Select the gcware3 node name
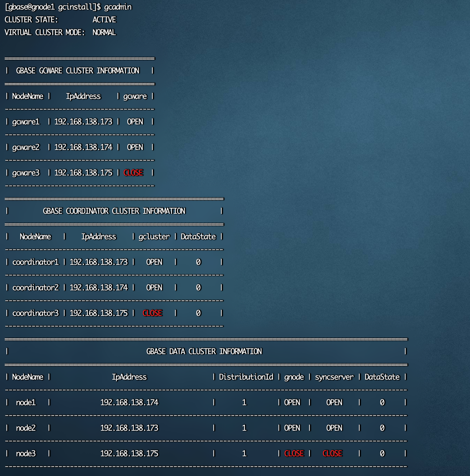470x476 pixels. 26,173
